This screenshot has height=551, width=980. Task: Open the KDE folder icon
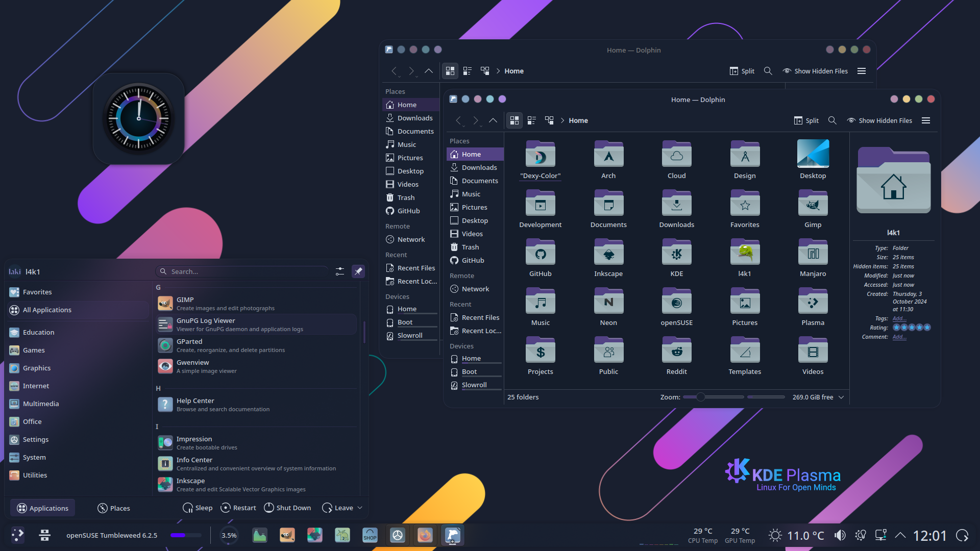pos(676,252)
